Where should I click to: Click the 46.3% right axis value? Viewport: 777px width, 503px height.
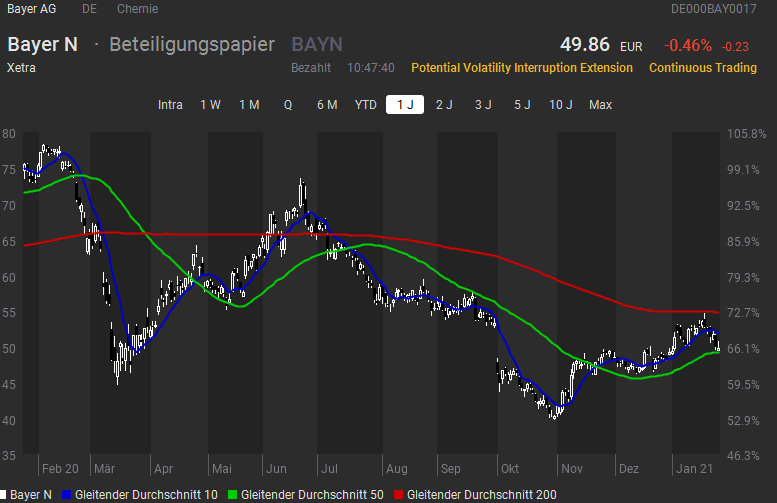(743, 455)
